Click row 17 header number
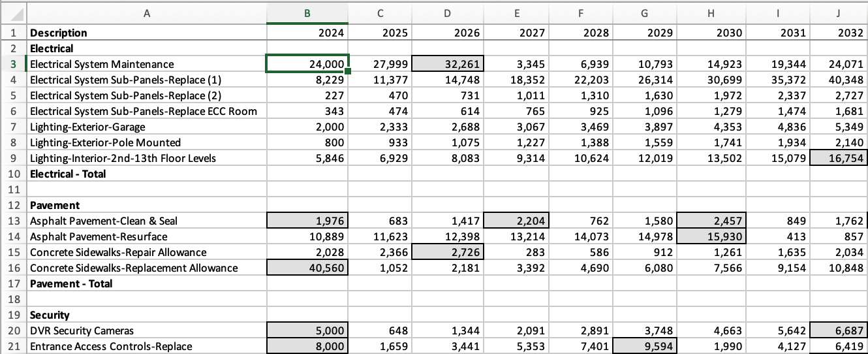This screenshot has width=868, height=354. point(12,283)
